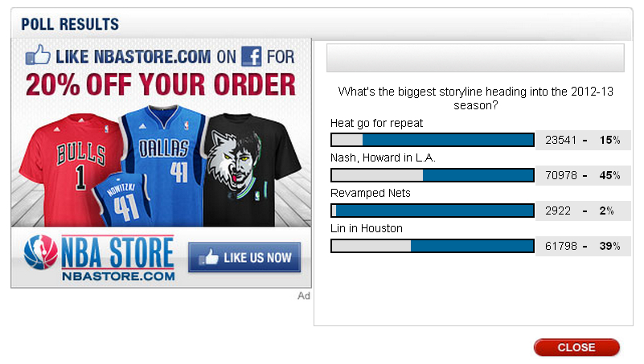The image size is (644, 364).
Task: Click the NBA logo ball icon
Action: click(x=41, y=252)
